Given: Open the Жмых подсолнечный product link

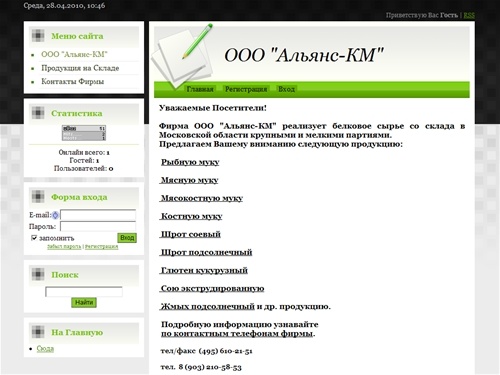Looking at the screenshot, I should tap(208, 306).
